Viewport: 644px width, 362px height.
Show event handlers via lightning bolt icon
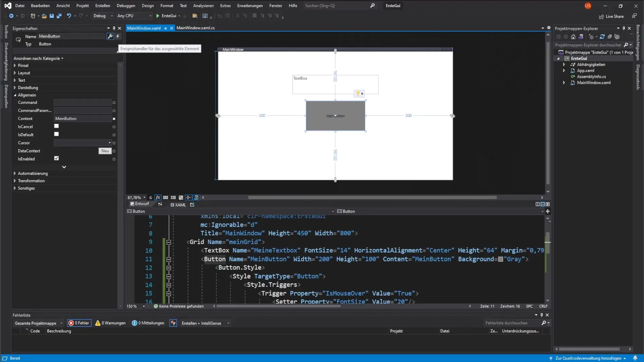[118, 36]
